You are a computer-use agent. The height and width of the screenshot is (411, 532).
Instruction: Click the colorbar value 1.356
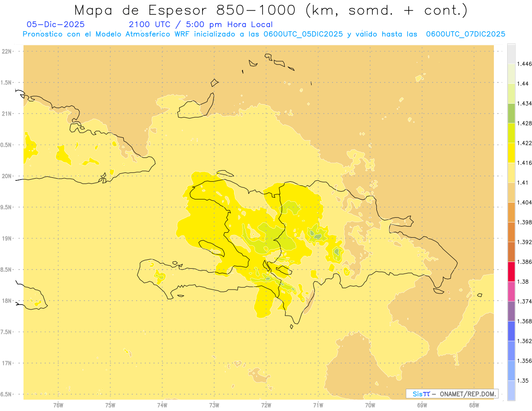click(x=525, y=361)
